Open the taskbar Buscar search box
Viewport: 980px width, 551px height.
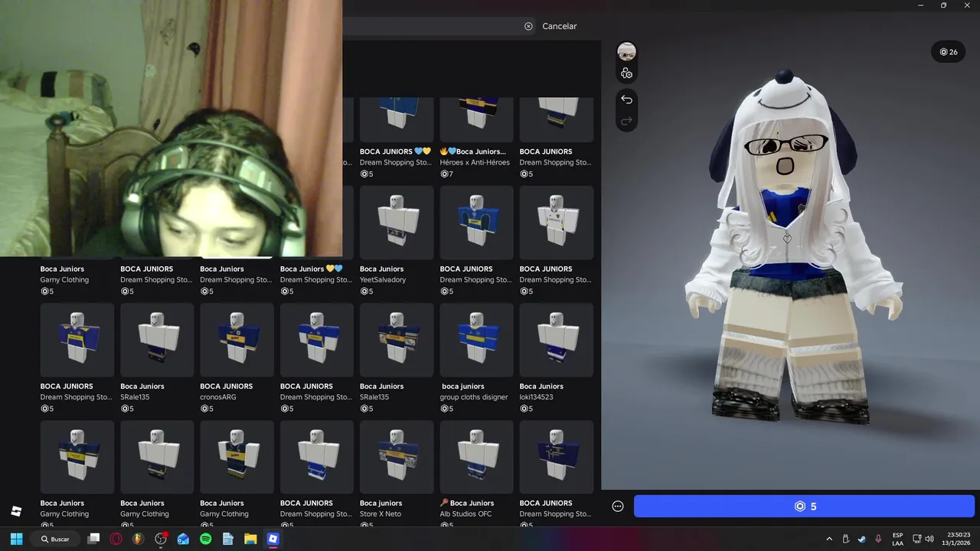coord(55,539)
